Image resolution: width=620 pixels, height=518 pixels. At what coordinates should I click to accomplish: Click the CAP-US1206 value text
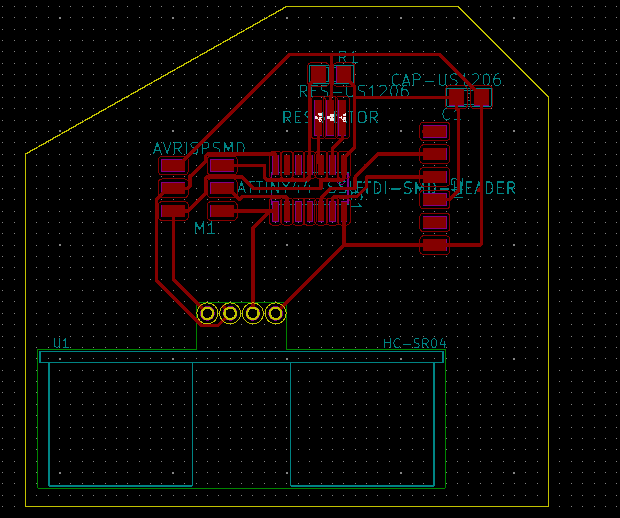coord(446,80)
